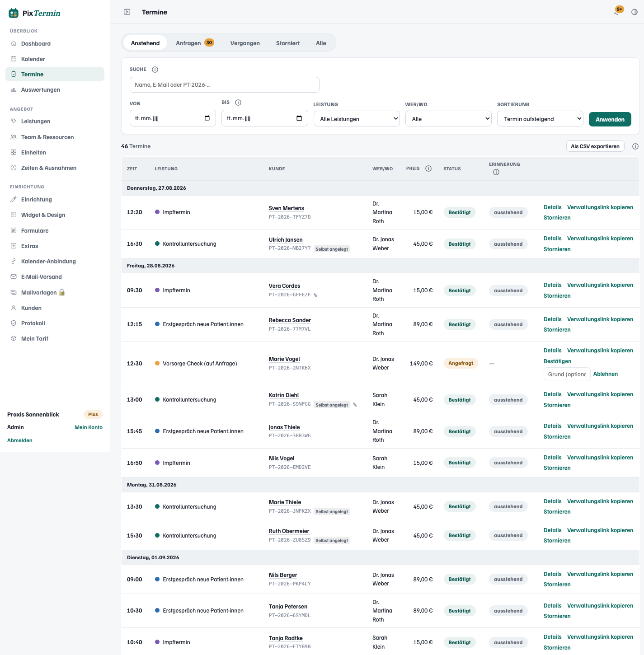Image resolution: width=644 pixels, height=655 pixels.
Task: Click Abmelden in the sidebar
Action: tap(20, 440)
